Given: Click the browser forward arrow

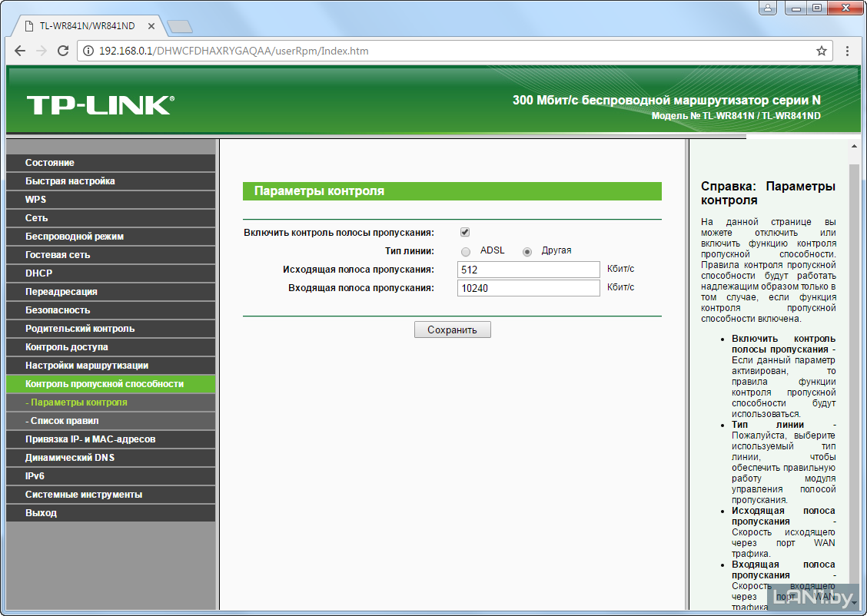Looking at the screenshot, I should 42,51.
